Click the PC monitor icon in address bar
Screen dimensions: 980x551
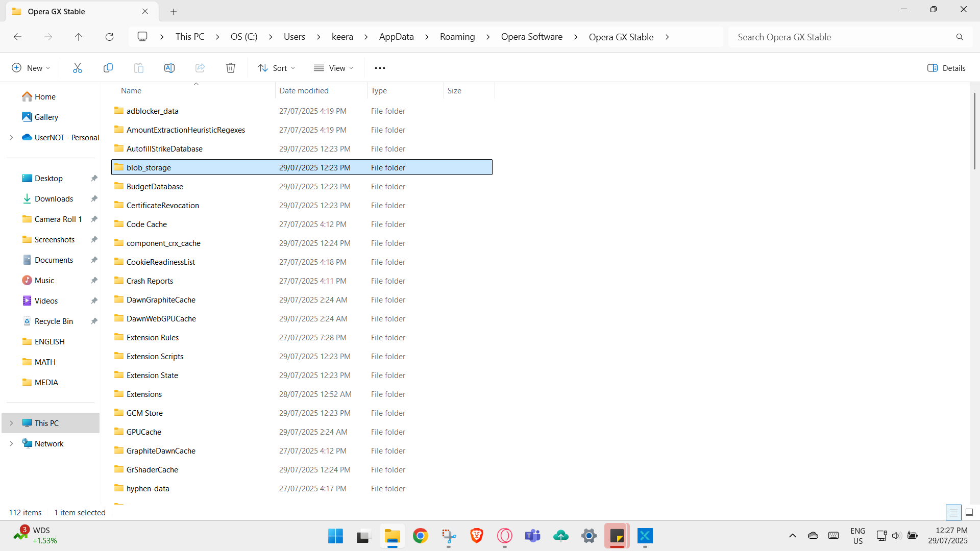[x=142, y=37]
